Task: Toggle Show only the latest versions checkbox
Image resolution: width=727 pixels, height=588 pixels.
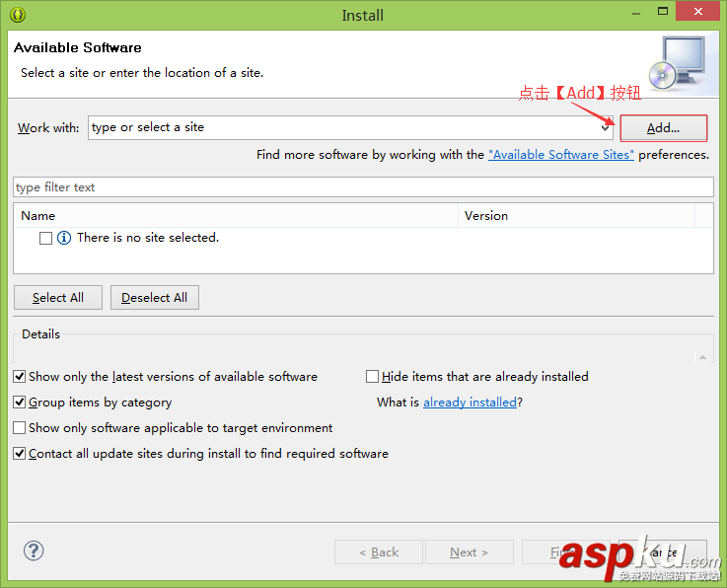Action: [19, 376]
